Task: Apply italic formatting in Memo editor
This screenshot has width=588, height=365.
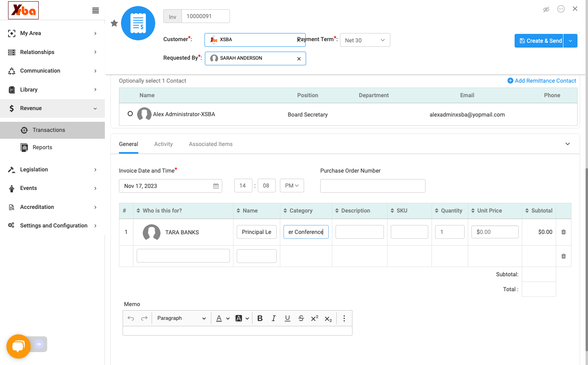Action: [273, 318]
